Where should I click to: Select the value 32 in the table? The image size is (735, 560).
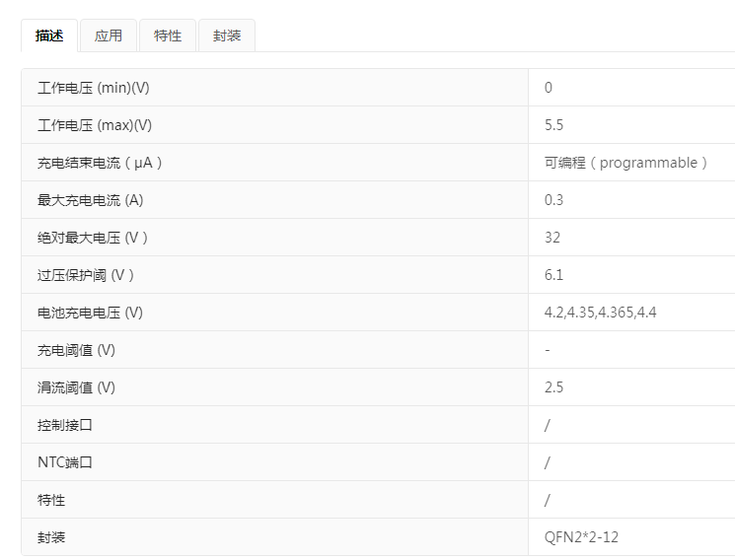pyautogui.click(x=552, y=238)
